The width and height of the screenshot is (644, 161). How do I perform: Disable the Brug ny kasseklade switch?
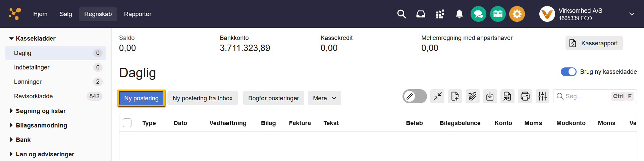pyautogui.click(x=569, y=72)
